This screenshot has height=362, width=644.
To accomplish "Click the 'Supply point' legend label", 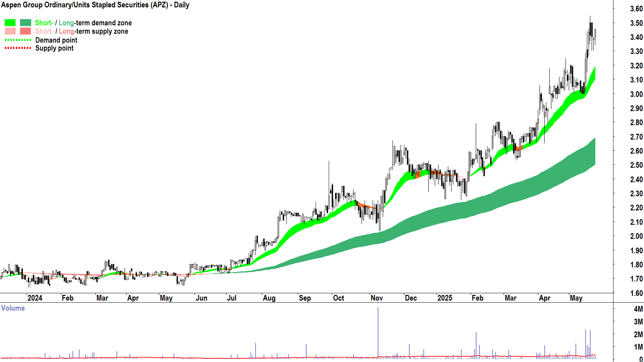I will (x=54, y=48).
